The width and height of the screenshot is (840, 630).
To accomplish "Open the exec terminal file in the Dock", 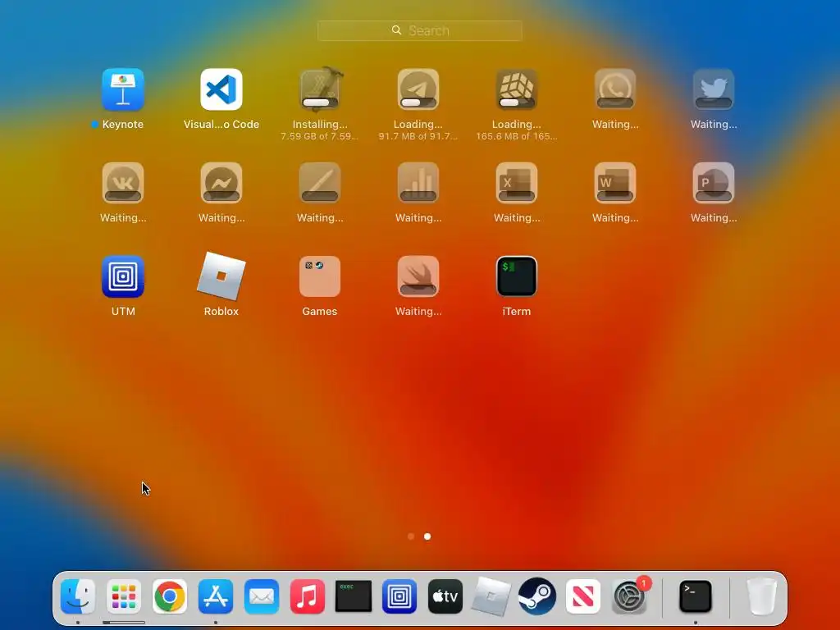I will tap(354, 596).
